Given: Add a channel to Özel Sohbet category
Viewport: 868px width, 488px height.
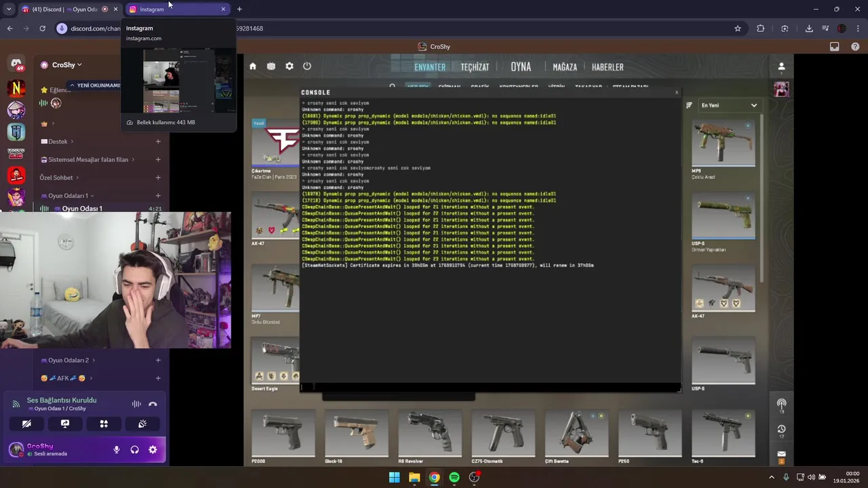Looking at the screenshot, I should tap(158, 178).
